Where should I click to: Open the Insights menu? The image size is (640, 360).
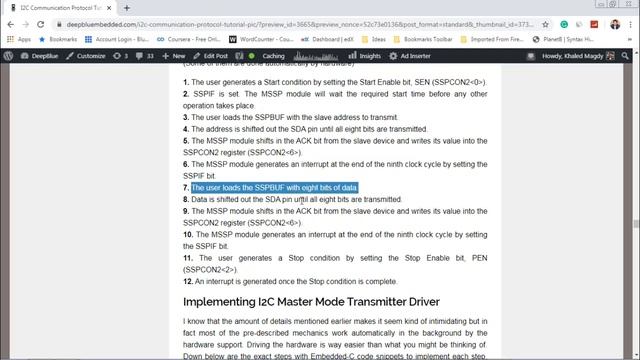pos(364,56)
